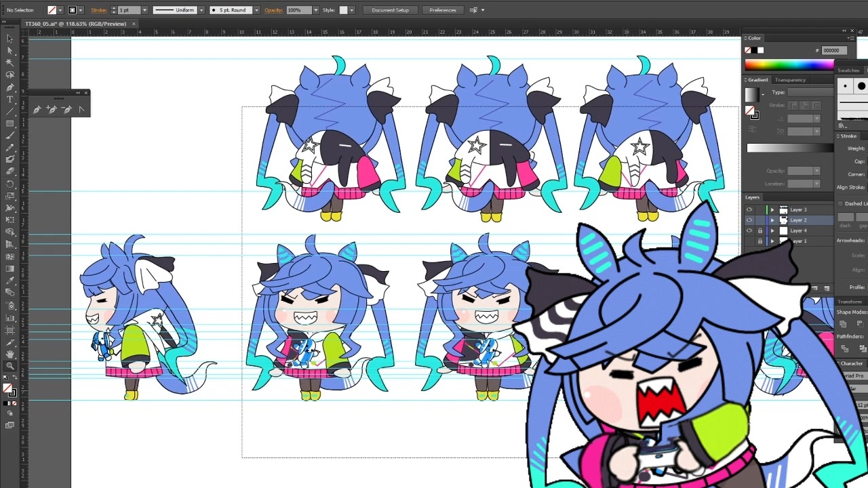Open the Swatches panel tab
The height and width of the screenshot is (488, 868).
click(x=848, y=70)
